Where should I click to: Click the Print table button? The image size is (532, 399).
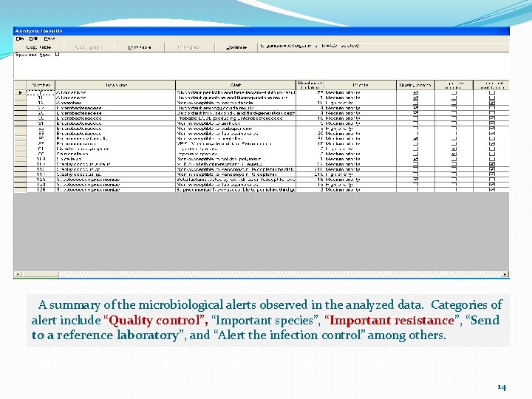point(140,47)
